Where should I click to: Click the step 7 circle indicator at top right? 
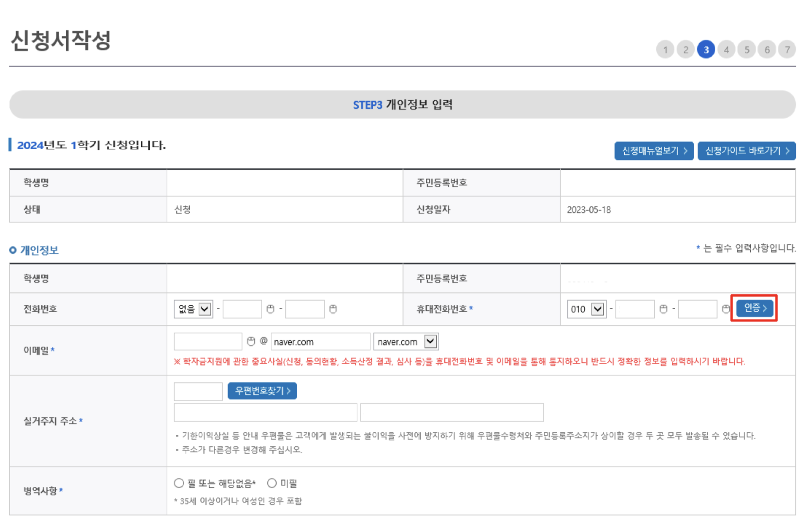pyautogui.click(x=787, y=49)
